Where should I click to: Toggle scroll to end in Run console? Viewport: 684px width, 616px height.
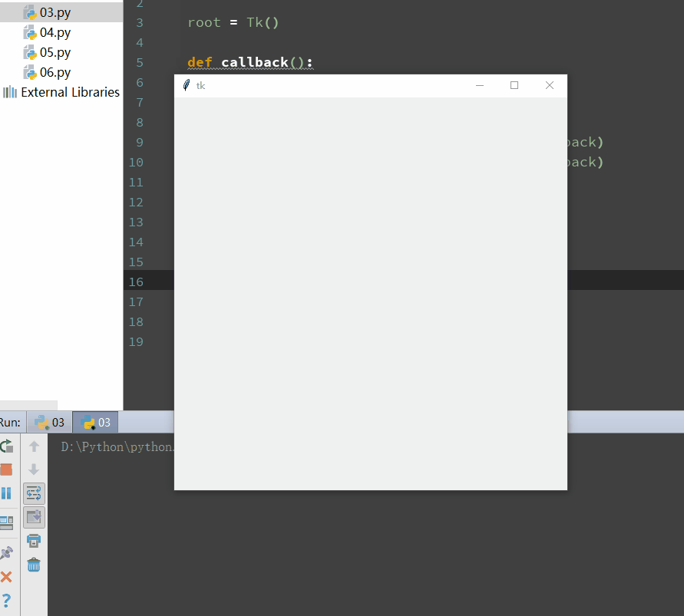(34, 518)
